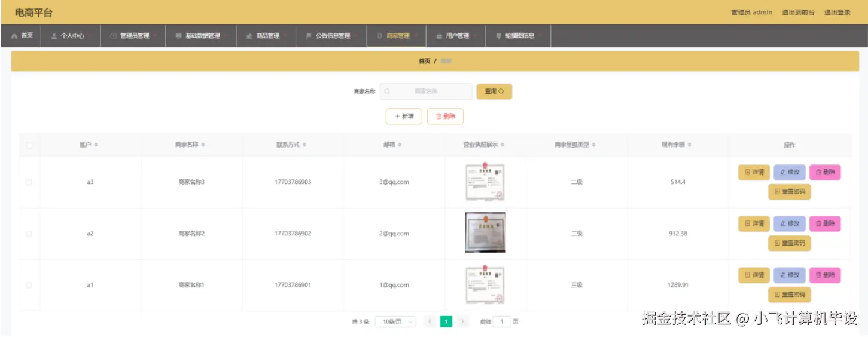868x337 pixels.
Task: Click the 共 3 条 total count
Action: pos(361,321)
